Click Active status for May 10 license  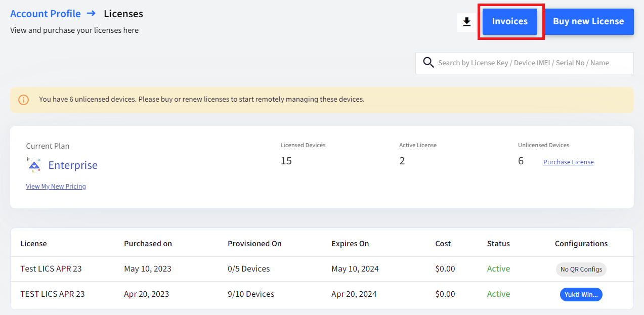coord(498,269)
